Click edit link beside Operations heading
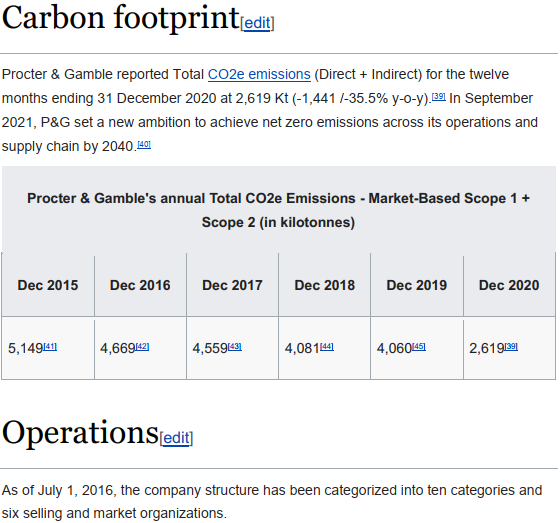This screenshot has height=523, width=560. click(x=176, y=438)
